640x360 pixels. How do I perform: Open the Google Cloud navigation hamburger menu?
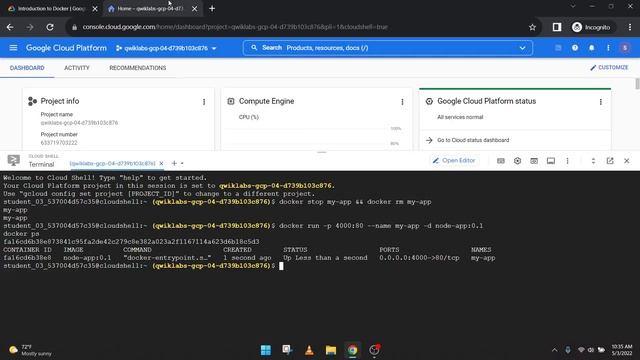13,48
